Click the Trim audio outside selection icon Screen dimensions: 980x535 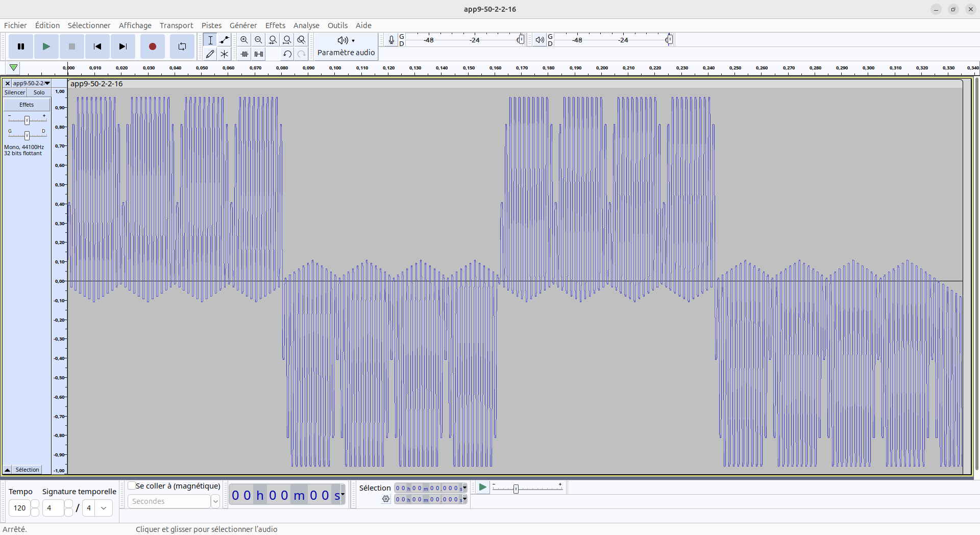pyautogui.click(x=244, y=54)
